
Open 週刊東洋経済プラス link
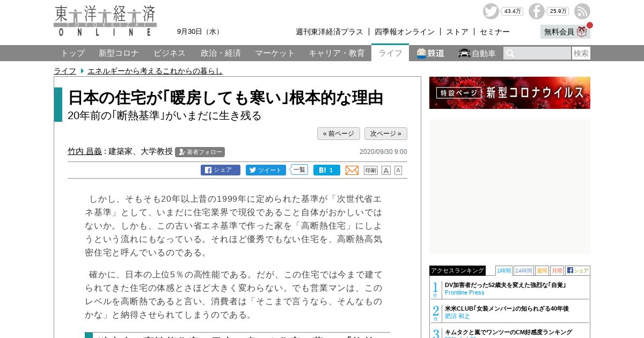(330, 32)
